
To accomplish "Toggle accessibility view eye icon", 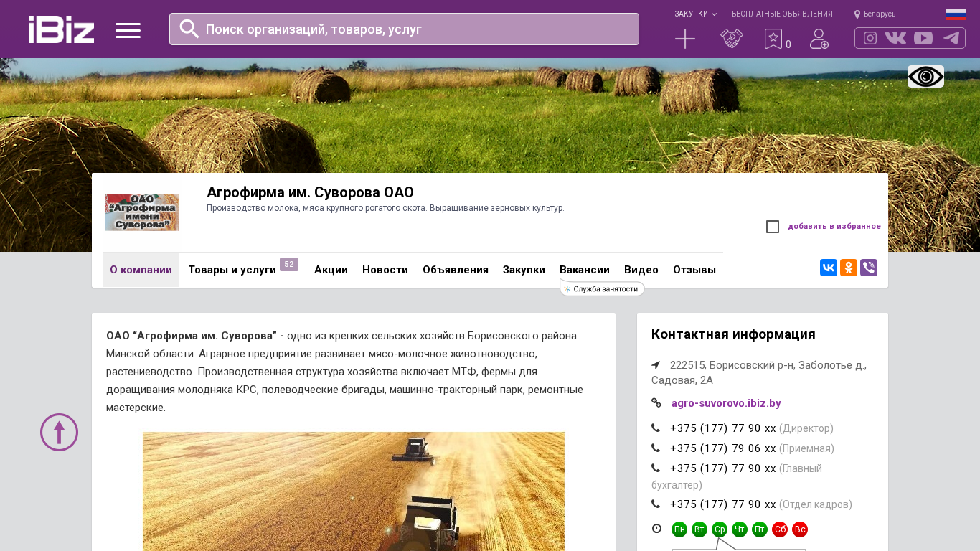I will coord(925,76).
